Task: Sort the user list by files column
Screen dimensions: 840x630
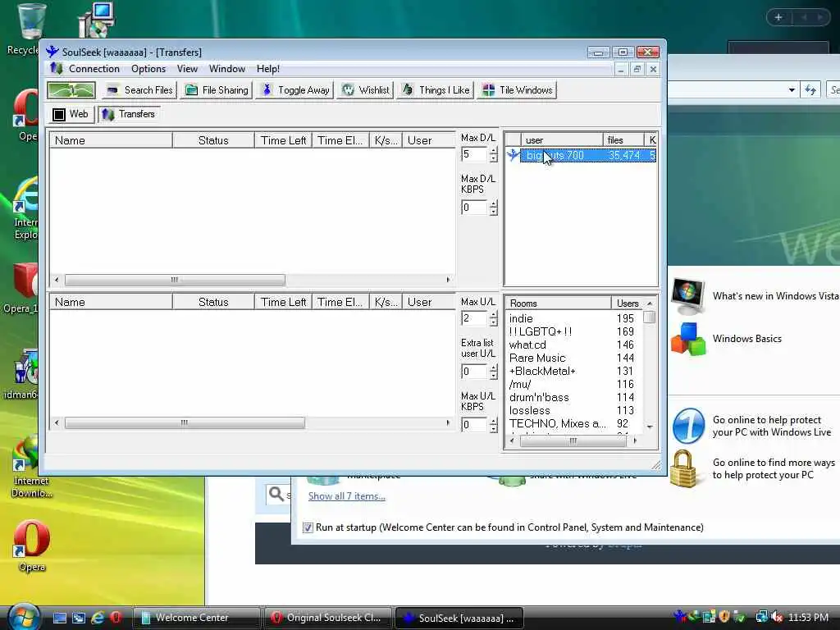Action: [623, 139]
